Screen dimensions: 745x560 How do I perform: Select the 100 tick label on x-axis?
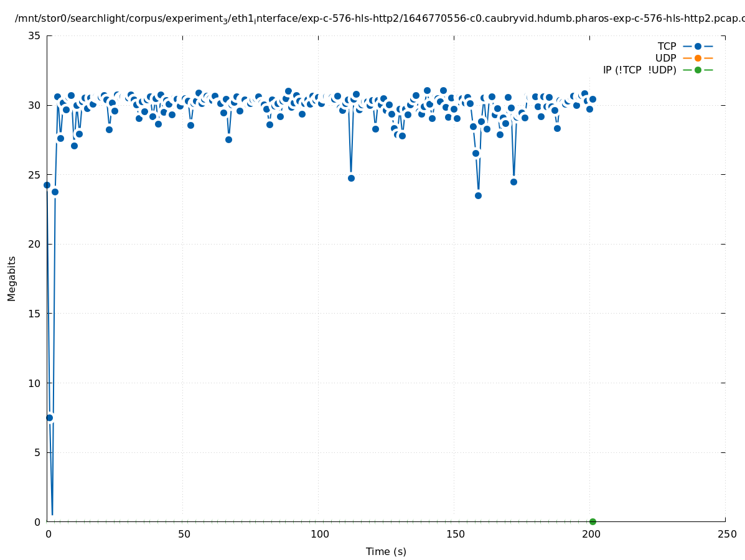coord(319,534)
